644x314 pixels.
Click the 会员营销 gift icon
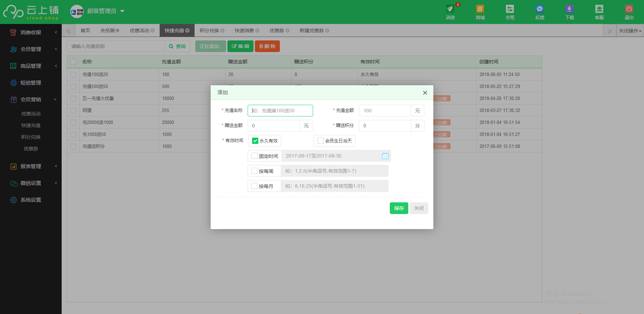coord(13,99)
